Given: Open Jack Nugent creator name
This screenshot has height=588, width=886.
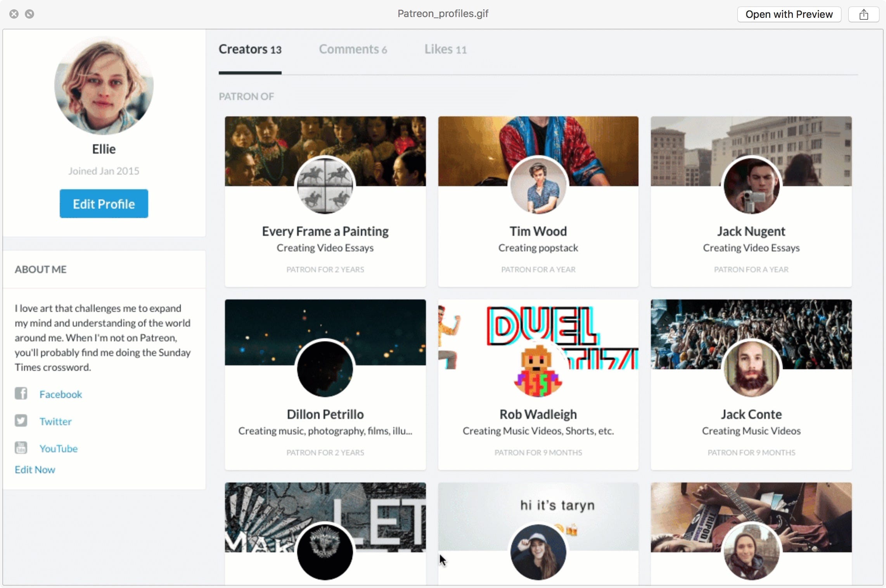Looking at the screenshot, I should [x=751, y=231].
